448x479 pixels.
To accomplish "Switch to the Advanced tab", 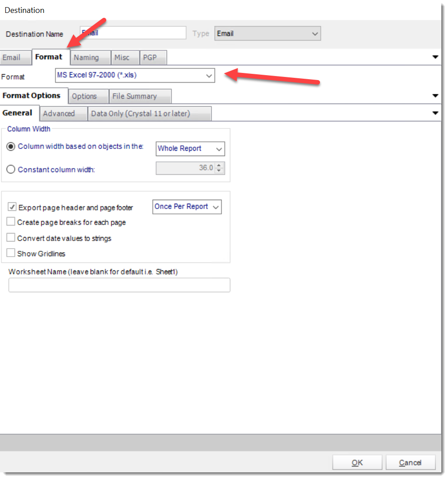I will pos(64,114).
